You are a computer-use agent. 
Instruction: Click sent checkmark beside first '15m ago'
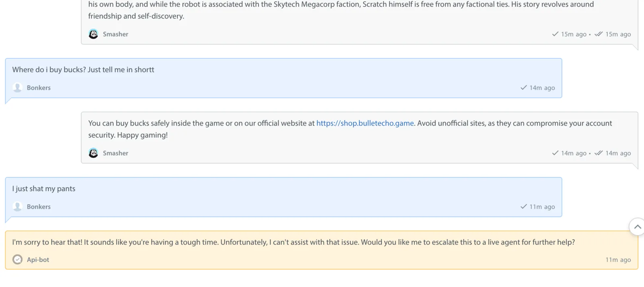555,34
